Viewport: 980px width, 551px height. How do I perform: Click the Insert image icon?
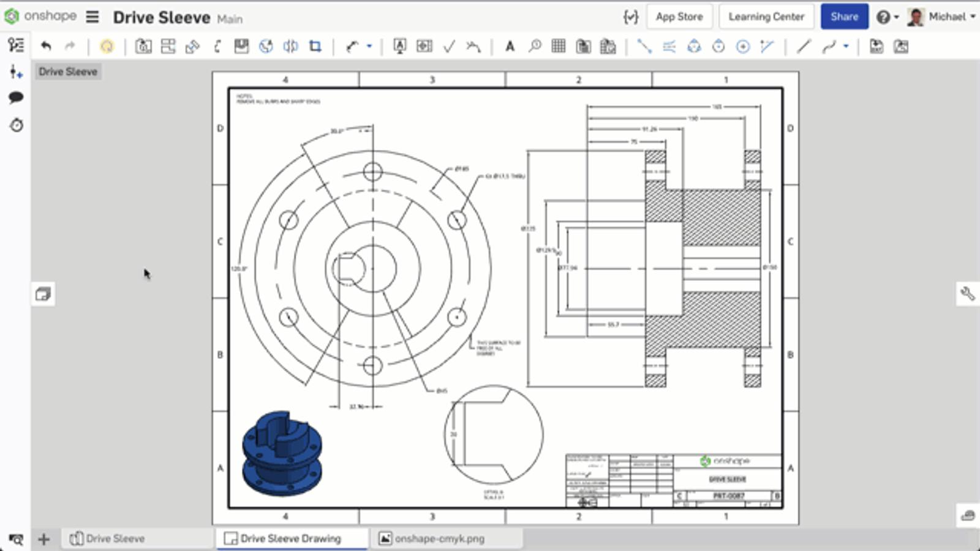[x=901, y=47]
